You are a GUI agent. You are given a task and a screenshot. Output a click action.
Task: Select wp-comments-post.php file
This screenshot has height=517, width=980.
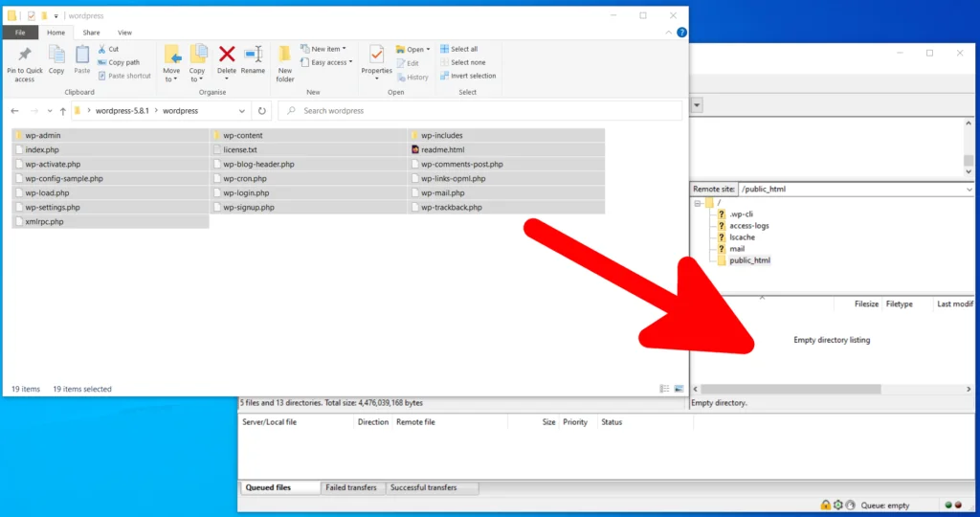tap(462, 165)
